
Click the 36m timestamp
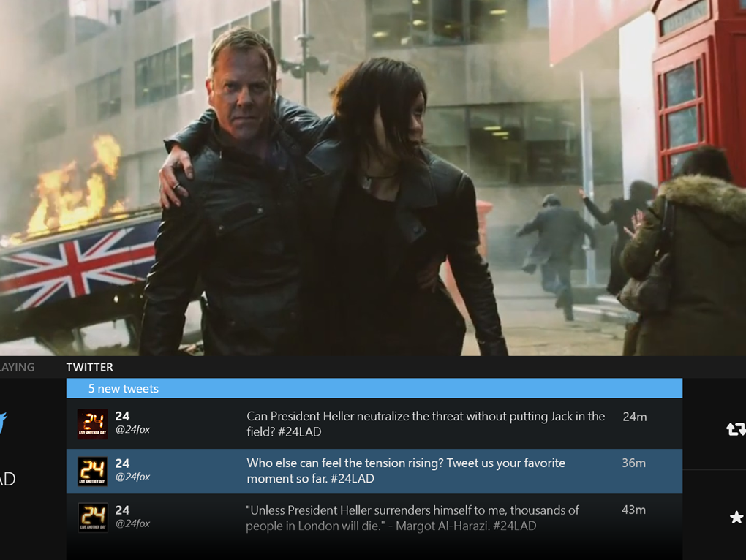633,463
